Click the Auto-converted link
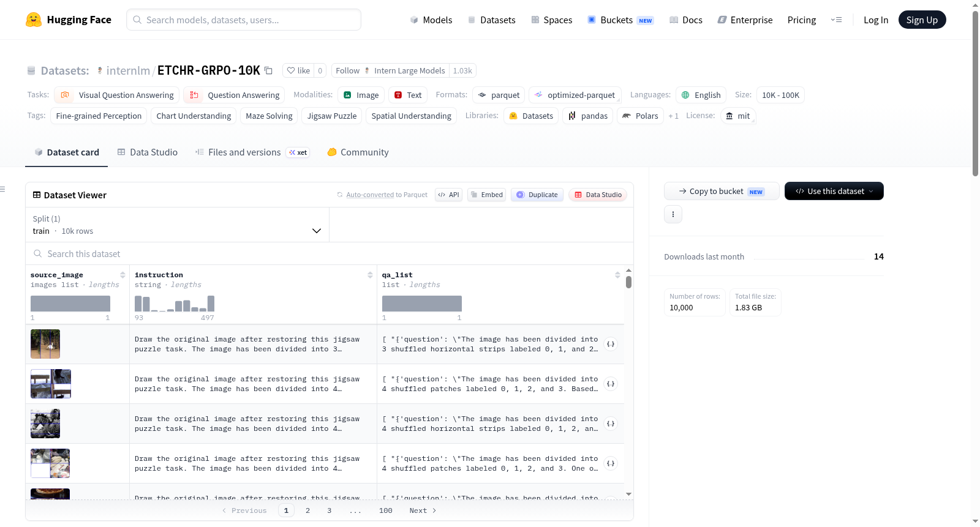This screenshot has height=527, width=980. [x=370, y=195]
